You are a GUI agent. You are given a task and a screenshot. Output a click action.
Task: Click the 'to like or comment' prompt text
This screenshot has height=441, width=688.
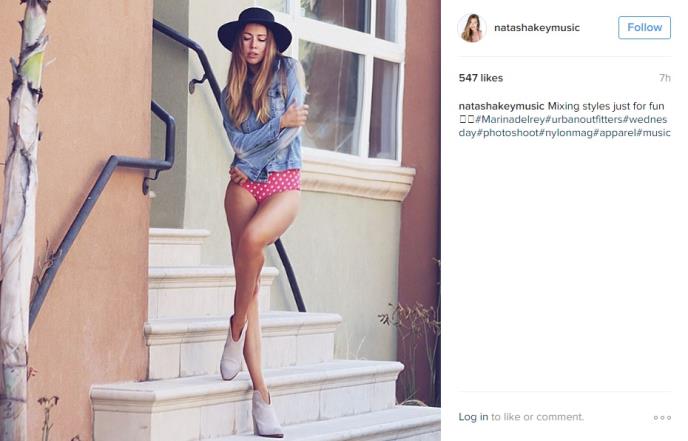click(538, 417)
